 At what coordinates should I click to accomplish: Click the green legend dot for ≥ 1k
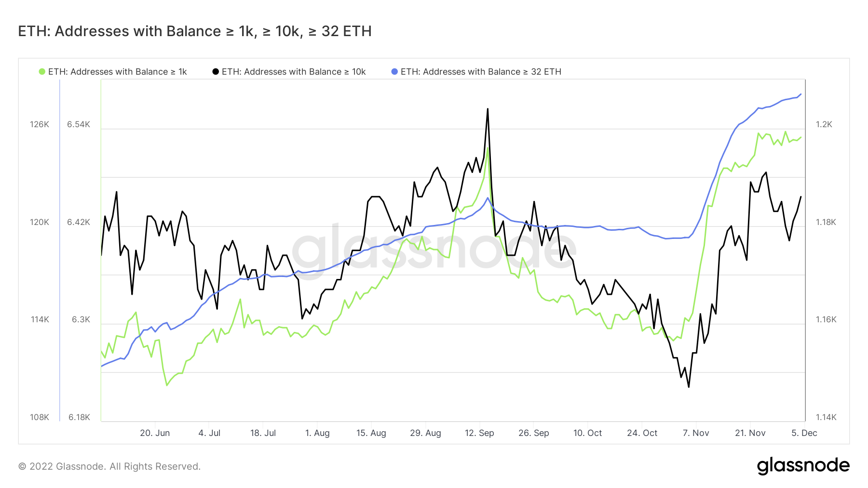(42, 72)
